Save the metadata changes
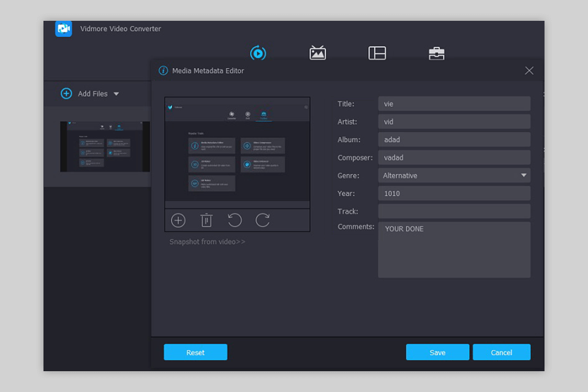Screen dimensions: 588x392 (x=437, y=352)
